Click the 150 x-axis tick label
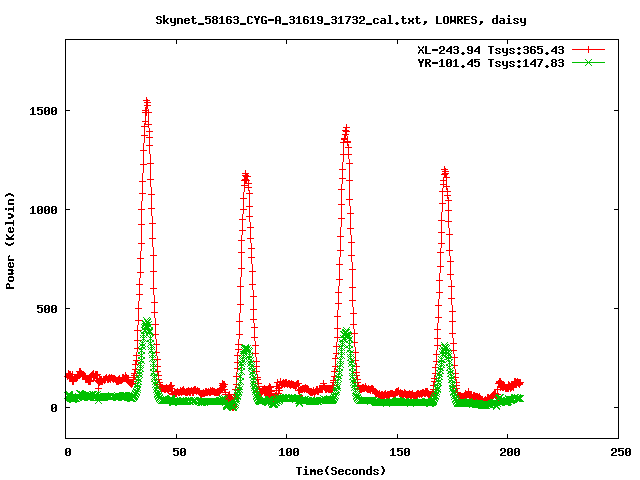 [400, 452]
